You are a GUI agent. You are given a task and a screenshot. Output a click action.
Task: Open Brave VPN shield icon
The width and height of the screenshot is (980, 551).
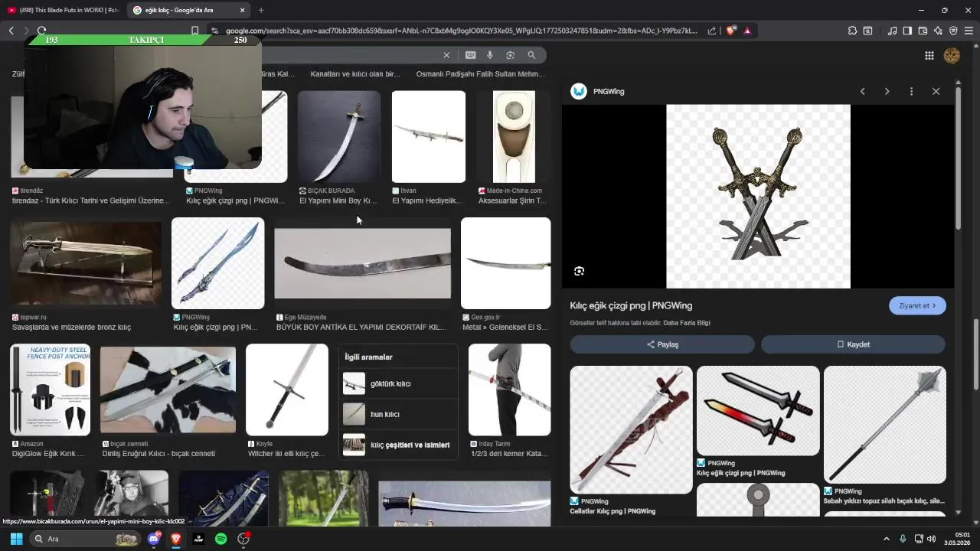953,31
